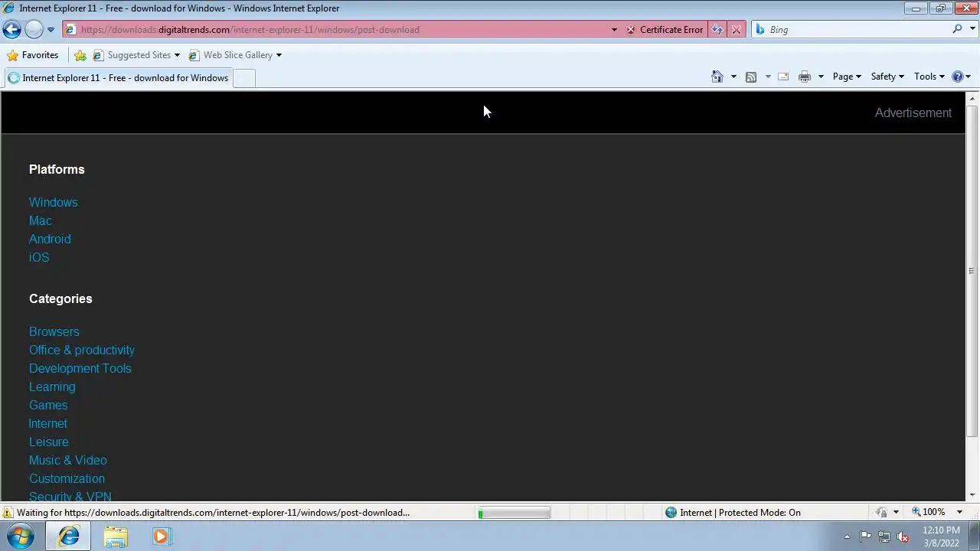
Task: Open the Music & Video category
Action: click(68, 460)
